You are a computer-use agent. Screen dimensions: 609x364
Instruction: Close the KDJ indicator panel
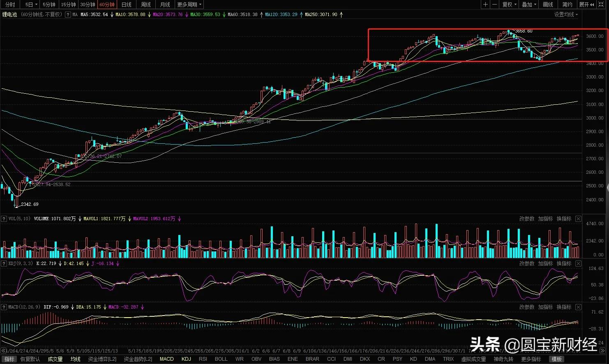click(578, 263)
